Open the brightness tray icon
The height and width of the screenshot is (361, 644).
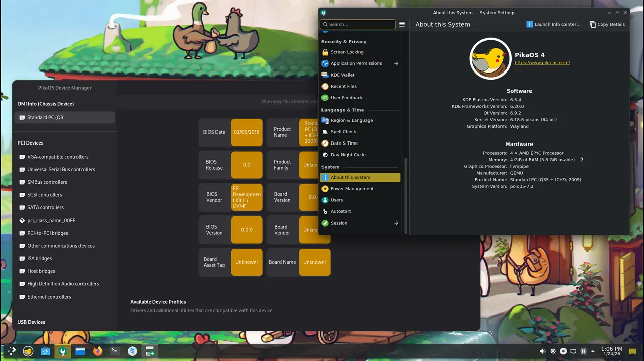pyautogui.click(x=553, y=351)
